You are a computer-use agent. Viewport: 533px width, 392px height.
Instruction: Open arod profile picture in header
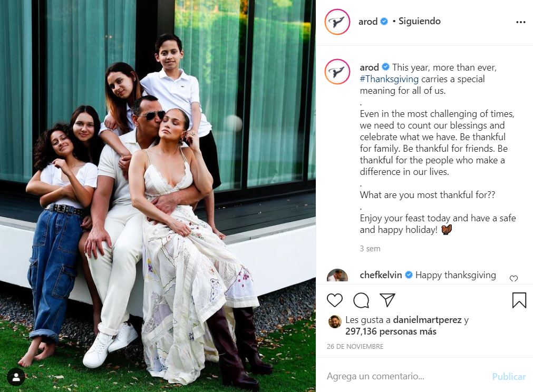(337, 22)
